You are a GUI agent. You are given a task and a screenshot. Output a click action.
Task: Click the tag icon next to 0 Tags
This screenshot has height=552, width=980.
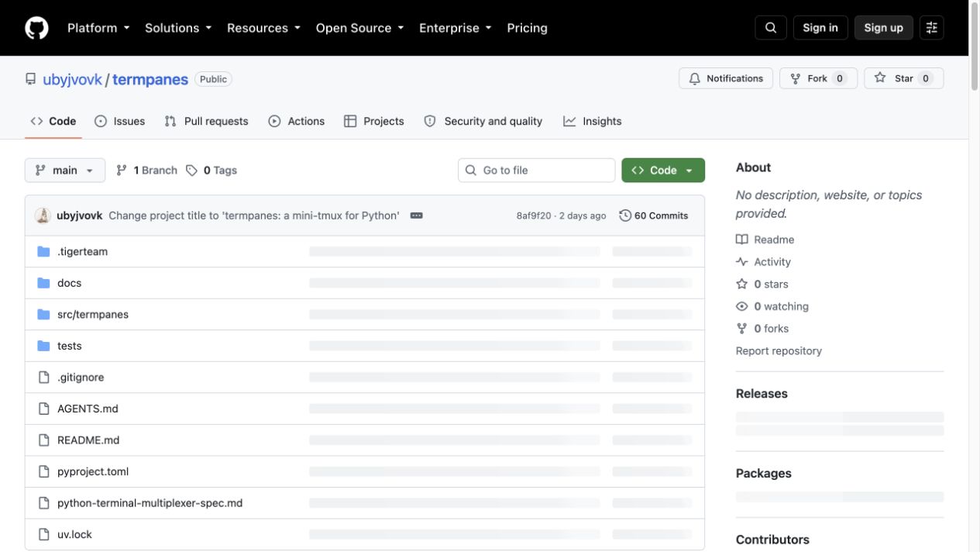191,171
